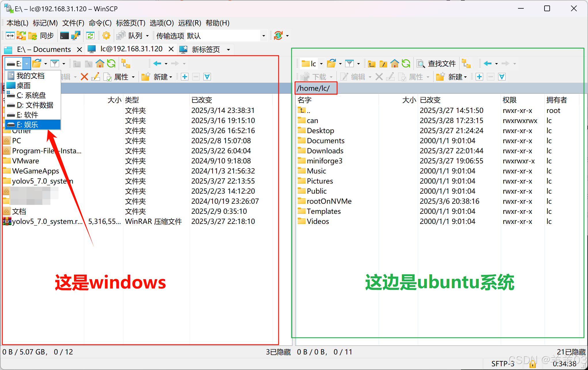Select C: 系统盘 drive

tap(33, 95)
